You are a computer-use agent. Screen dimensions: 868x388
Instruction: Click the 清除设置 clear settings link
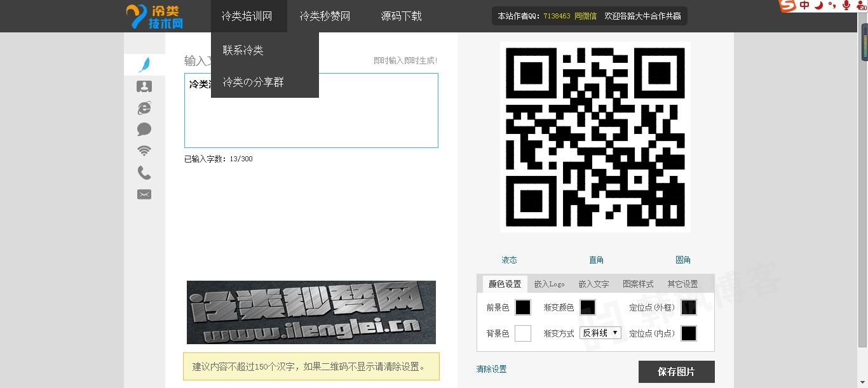click(x=491, y=369)
